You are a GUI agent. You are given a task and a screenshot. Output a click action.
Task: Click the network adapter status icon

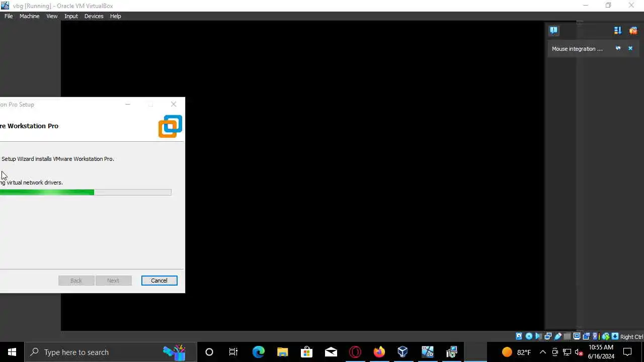(x=548, y=336)
